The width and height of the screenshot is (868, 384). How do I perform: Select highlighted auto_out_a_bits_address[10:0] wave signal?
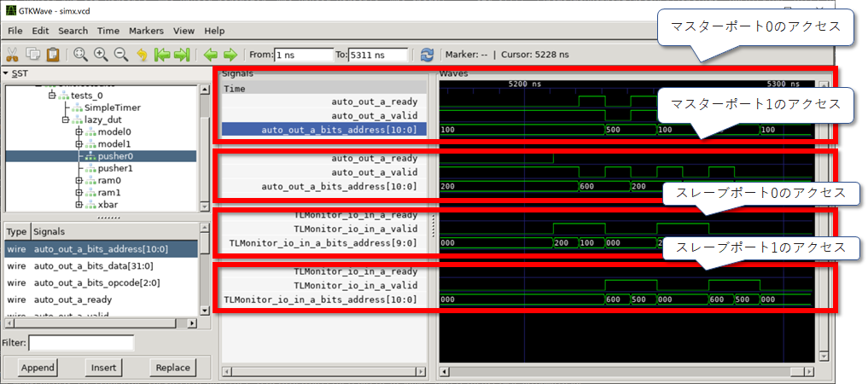pos(323,130)
